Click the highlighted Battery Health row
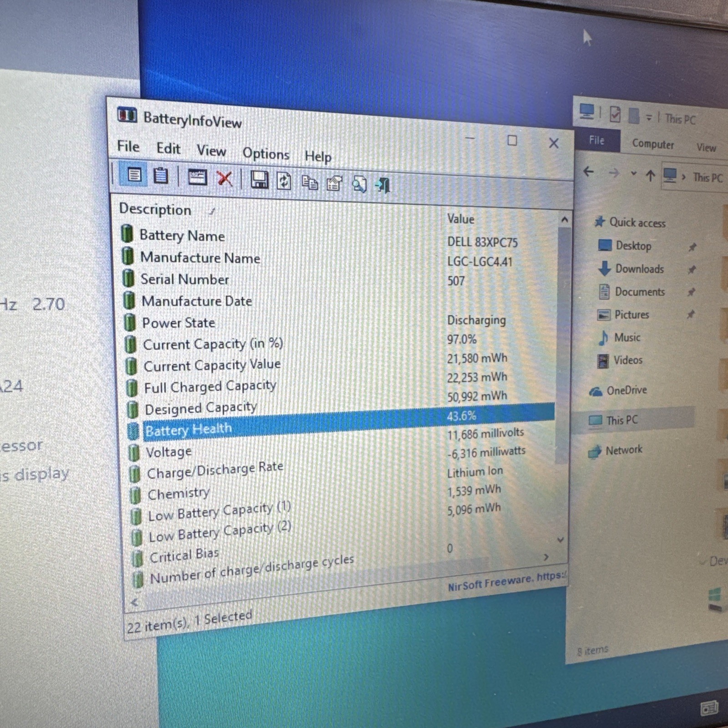728x728 pixels. (x=341, y=422)
